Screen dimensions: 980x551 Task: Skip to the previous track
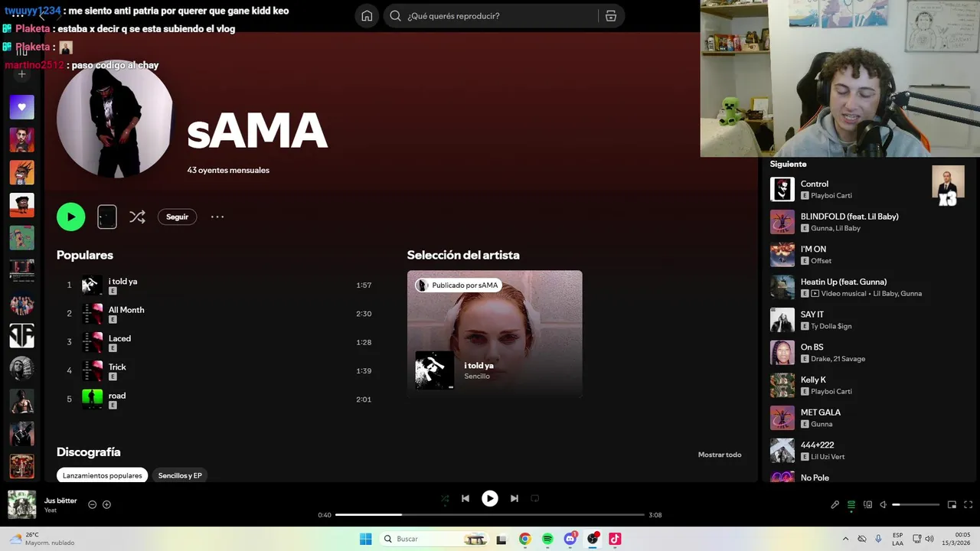(465, 498)
